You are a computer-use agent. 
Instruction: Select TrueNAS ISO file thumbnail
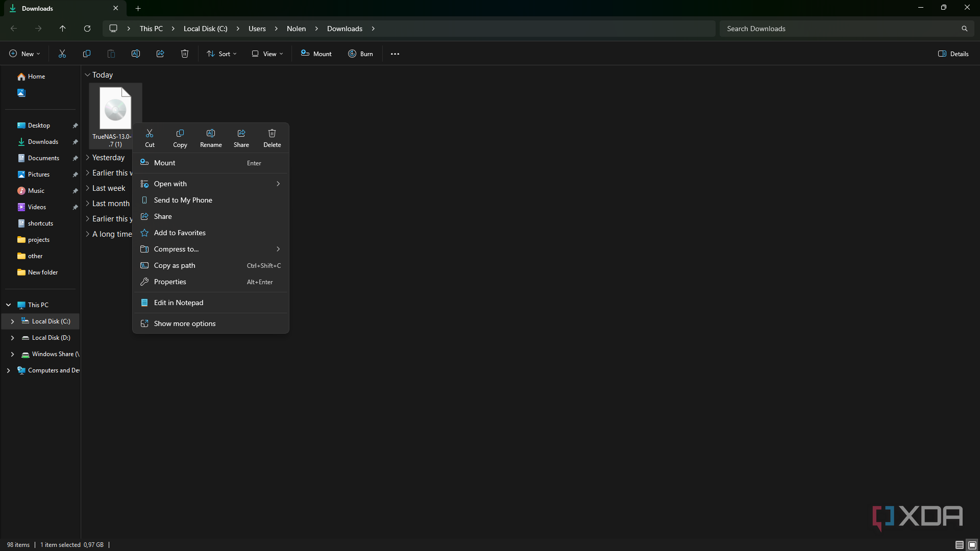coord(115,108)
